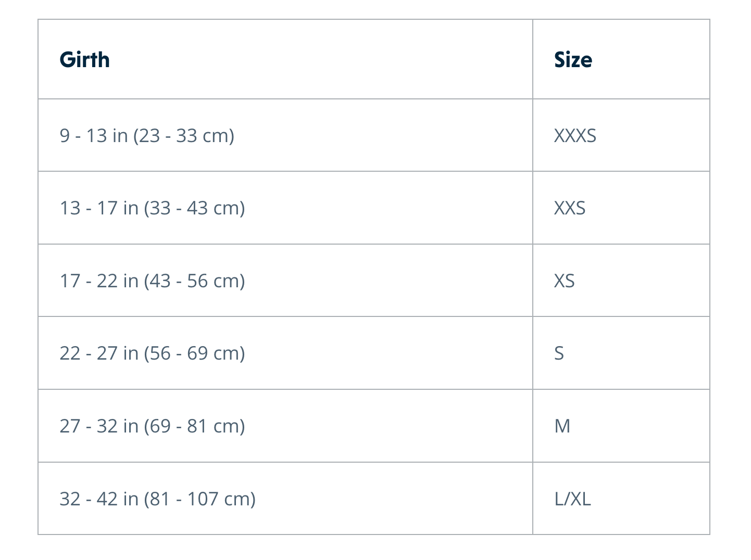Click the Size column header
This screenshot has width=751, height=560.
573,60
